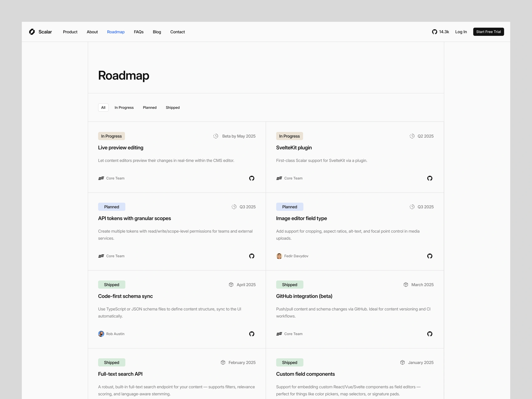Click the March 2025 date label

[422, 284]
